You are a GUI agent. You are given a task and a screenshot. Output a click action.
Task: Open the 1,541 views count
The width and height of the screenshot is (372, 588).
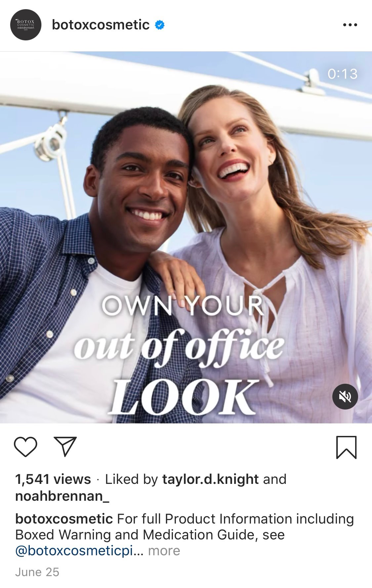point(53,479)
